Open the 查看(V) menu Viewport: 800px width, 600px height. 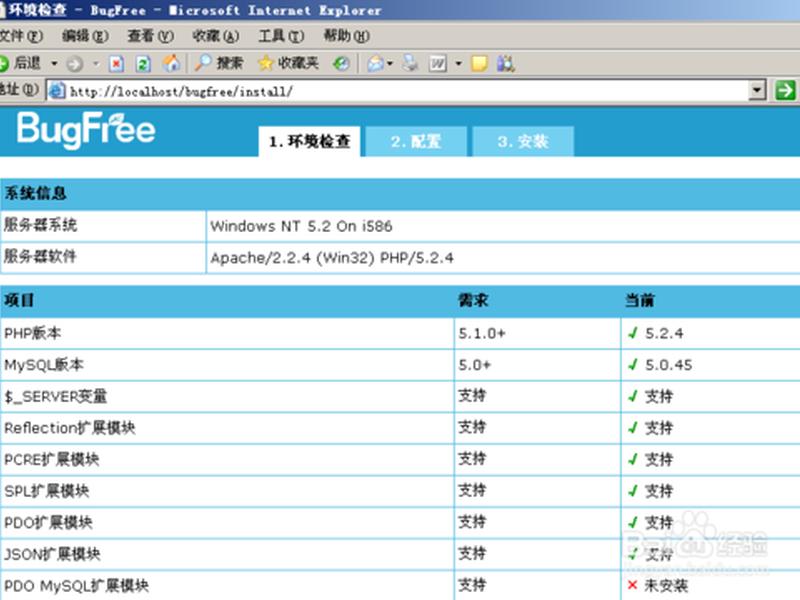[x=151, y=36]
